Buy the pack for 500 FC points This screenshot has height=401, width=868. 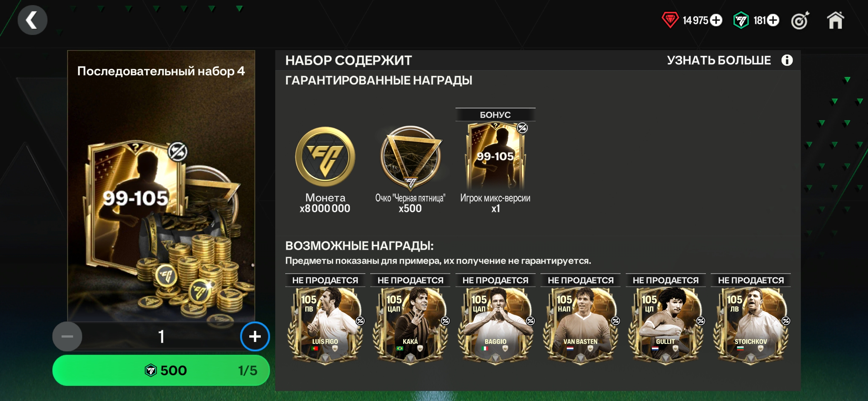(161, 370)
